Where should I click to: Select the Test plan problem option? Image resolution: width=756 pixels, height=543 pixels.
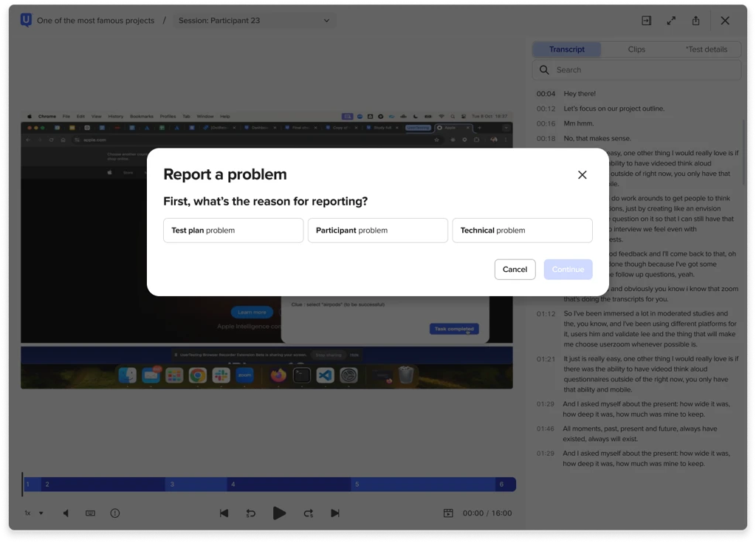click(233, 230)
